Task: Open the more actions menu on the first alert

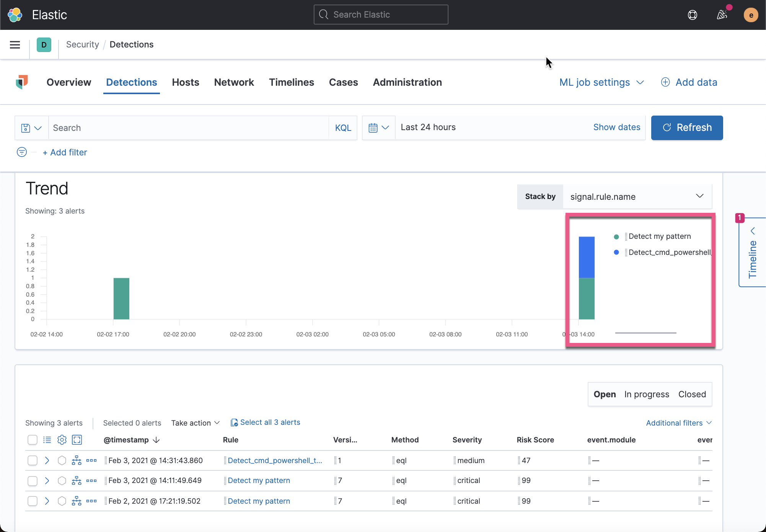Action: pyautogui.click(x=91, y=460)
